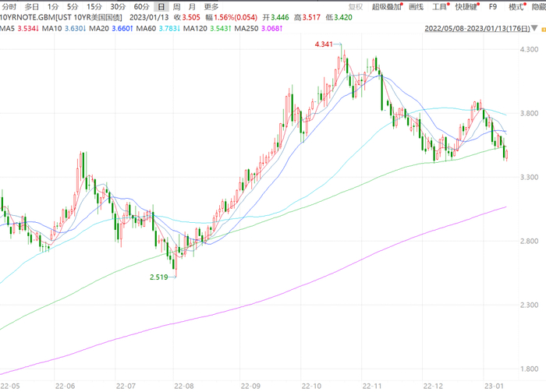
Task: Click the 22-08 date axis label
Action: (x=184, y=386)
